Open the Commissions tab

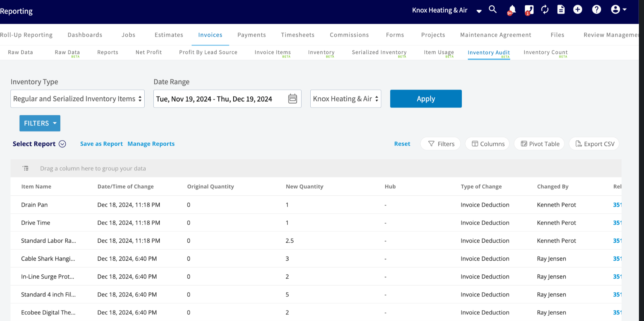coord(349,35)
